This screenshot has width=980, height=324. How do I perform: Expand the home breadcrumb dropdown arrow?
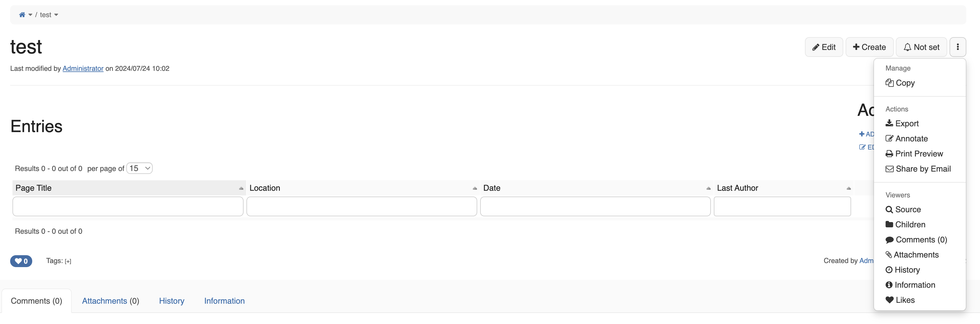tap(30, 15)
